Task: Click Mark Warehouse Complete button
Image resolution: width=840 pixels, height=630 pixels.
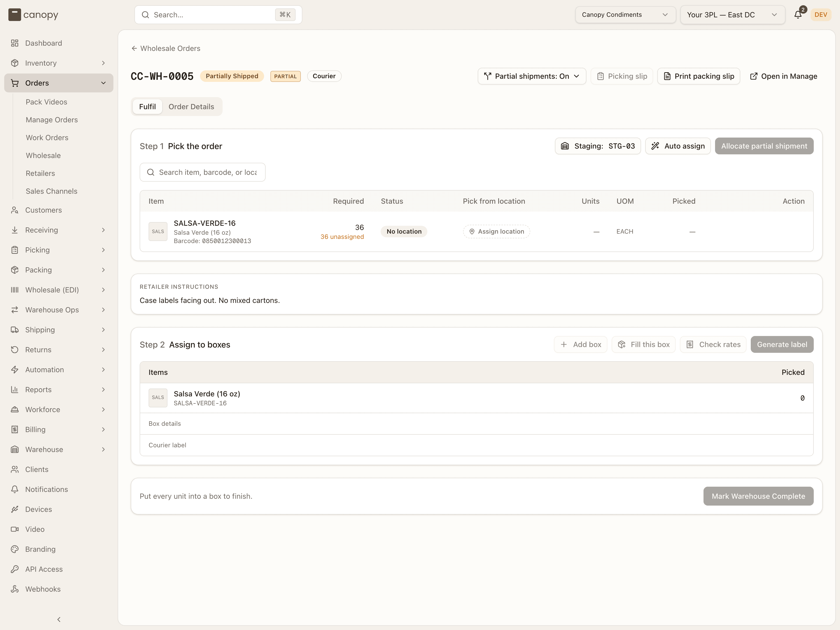Action: click(x=758, y=496)
